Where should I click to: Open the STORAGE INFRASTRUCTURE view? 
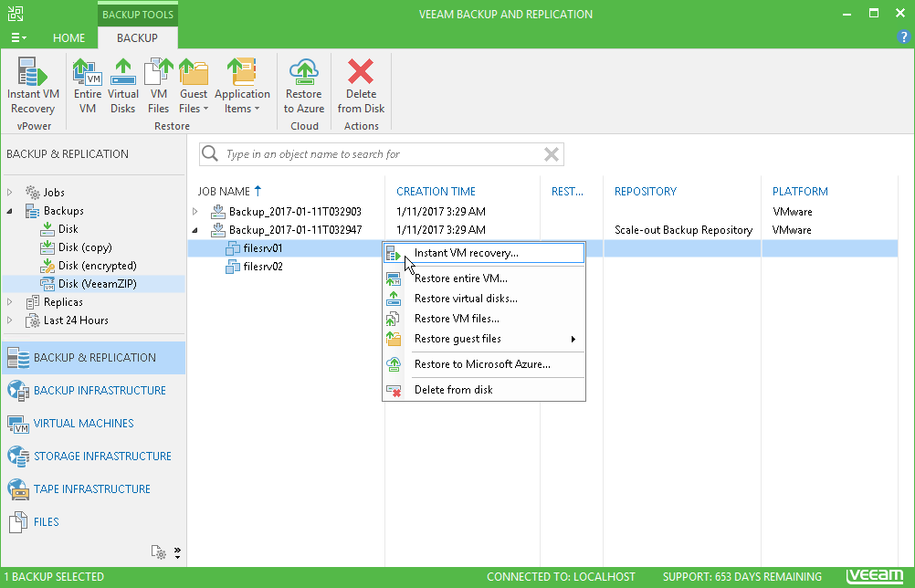click(x=94, y=457)
